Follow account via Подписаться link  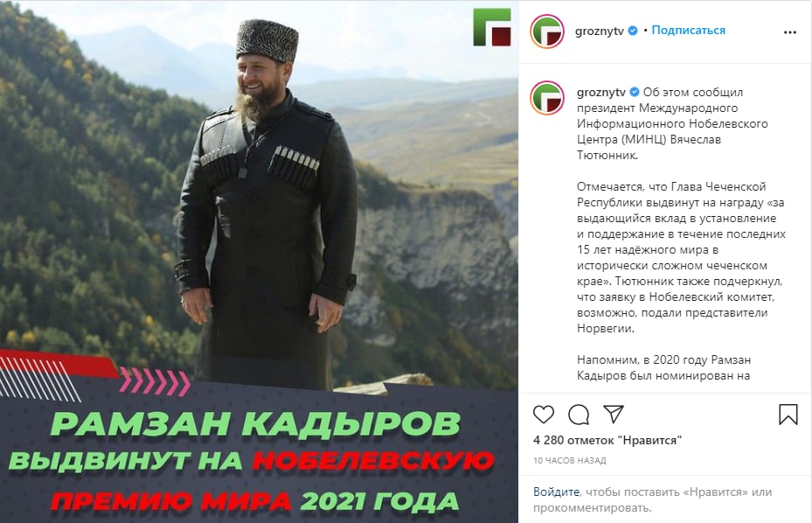pyautogui.click(x=688, y=30)
